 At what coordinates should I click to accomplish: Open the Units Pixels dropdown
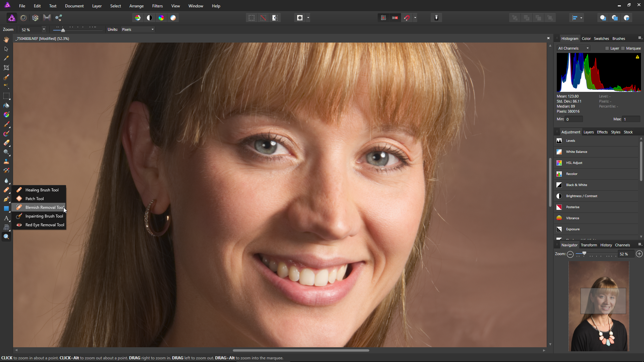click(138, 29)
